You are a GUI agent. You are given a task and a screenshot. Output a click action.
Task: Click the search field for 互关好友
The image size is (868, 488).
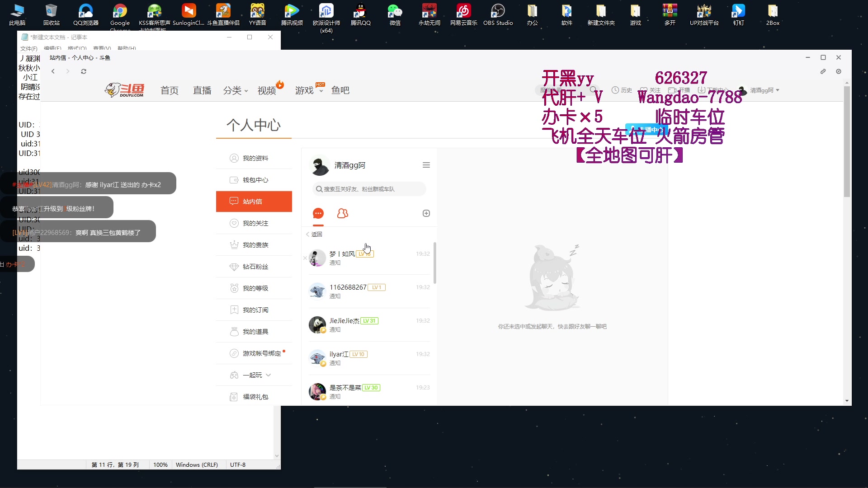[369, 189]
